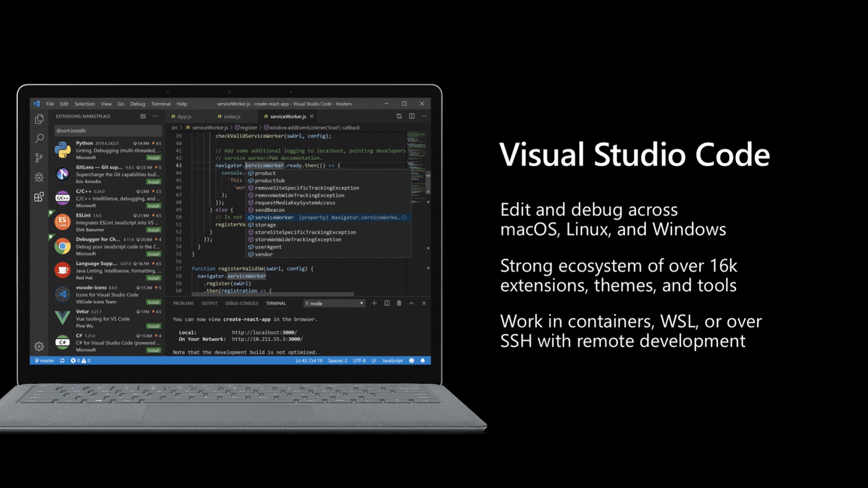Open the Terminal menu
Screen dimensions: 868x488
pyautogui.click(x=161, y=104)
